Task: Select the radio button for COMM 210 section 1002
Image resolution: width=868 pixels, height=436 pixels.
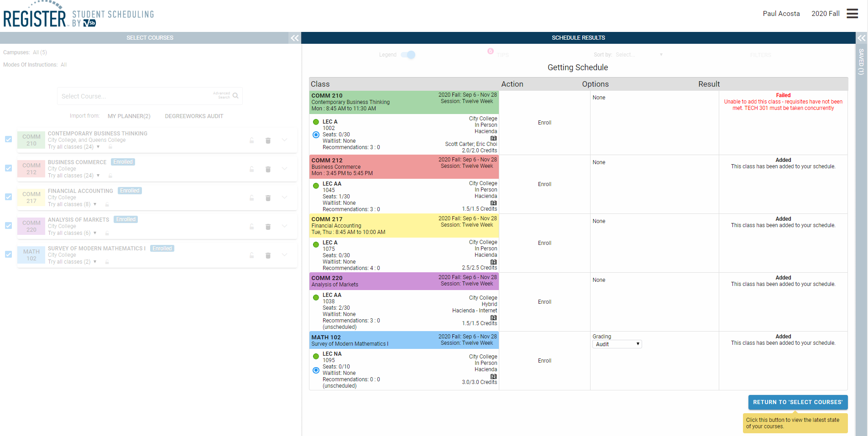Action: pos(316,135)
